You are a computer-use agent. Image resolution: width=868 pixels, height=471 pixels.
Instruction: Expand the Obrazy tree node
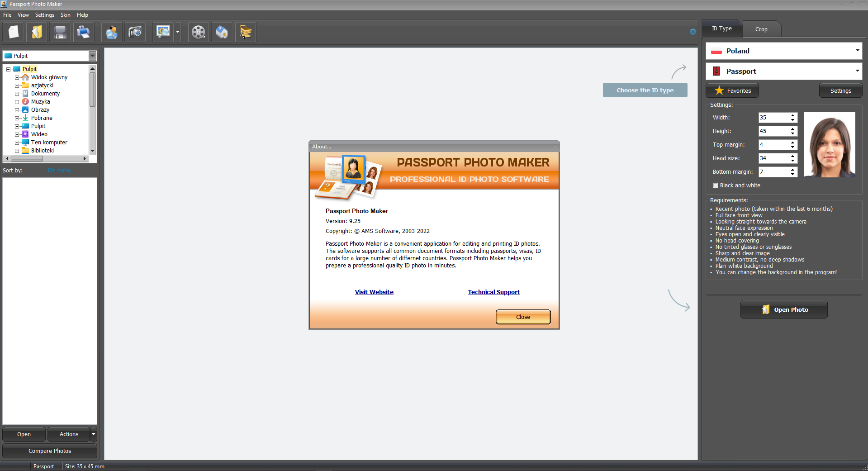(x=17, y=110)
